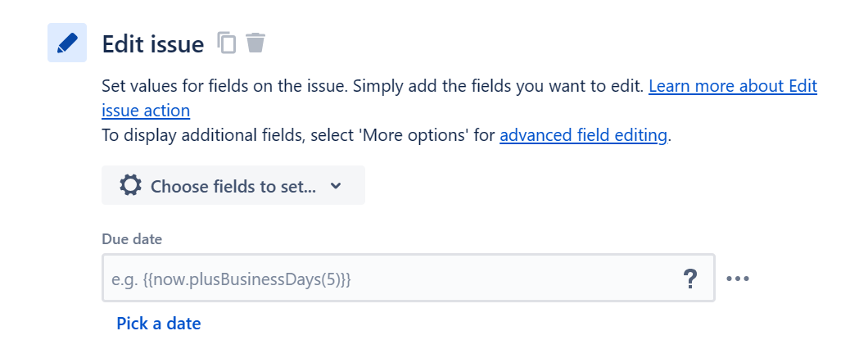Click the 'Choose fields to set...' label
The height and width of the screenshot is (340, 868).
tap(233, 187)
